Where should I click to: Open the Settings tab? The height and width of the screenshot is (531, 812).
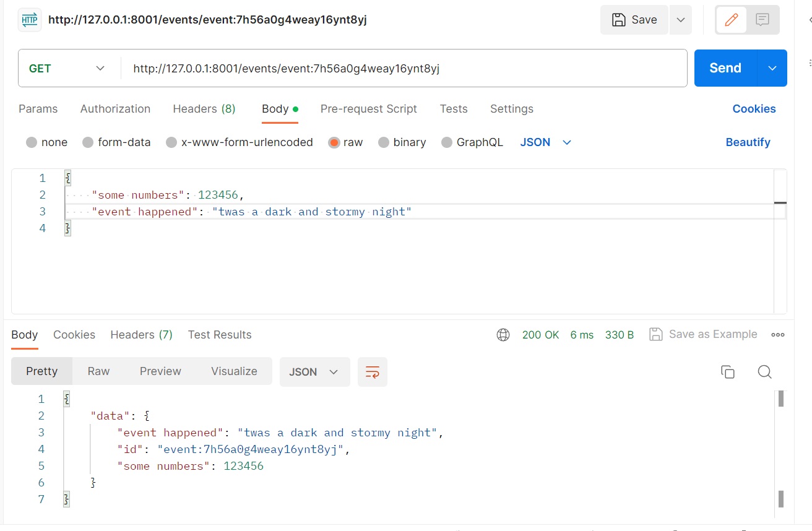point(511,109)
